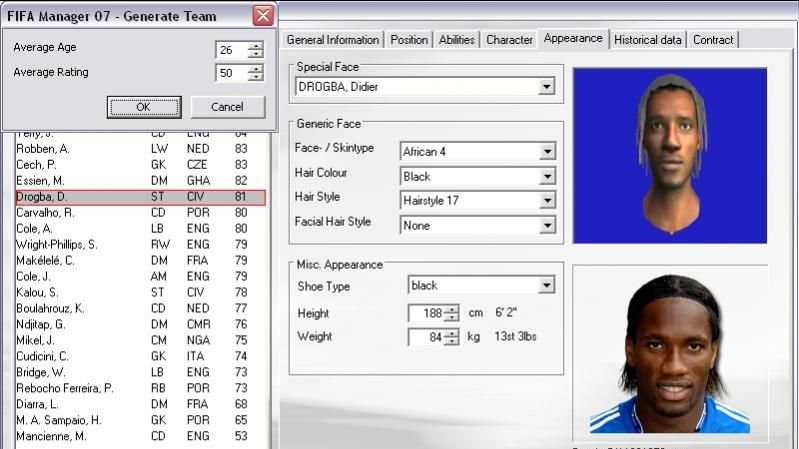Select Mancienne, M. in player list
Image resolution: width=799 pixels, height=449 pixels.
(x=141, y=436)
